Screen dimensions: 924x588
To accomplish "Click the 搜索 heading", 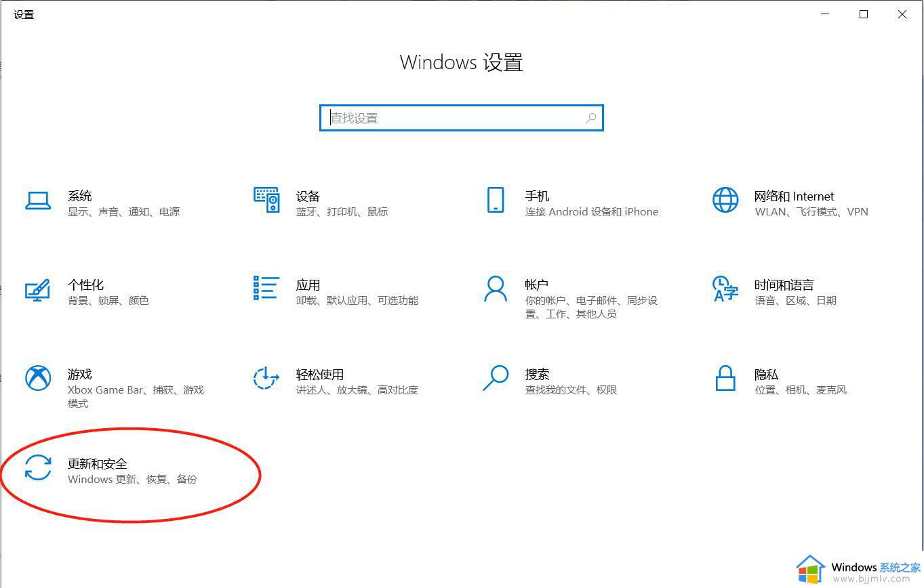I will [x=537, y=374].
